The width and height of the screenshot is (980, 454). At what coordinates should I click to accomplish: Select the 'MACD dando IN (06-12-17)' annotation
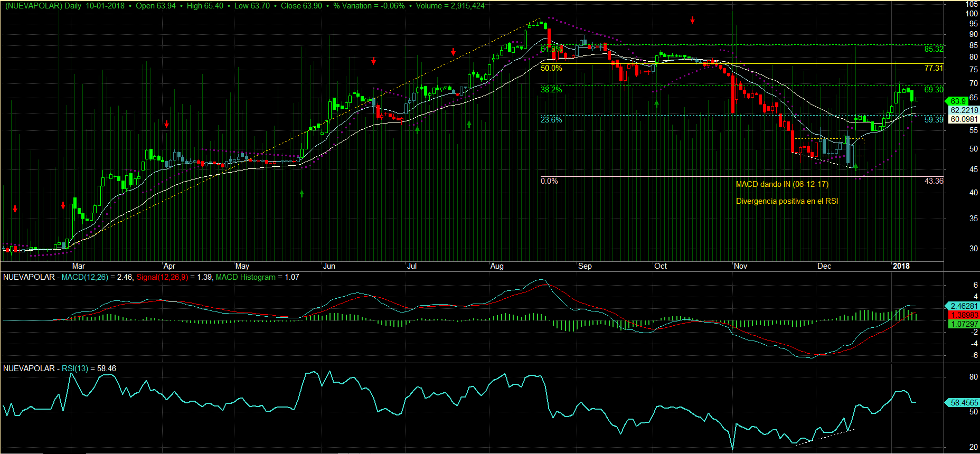tap(782, 184)
